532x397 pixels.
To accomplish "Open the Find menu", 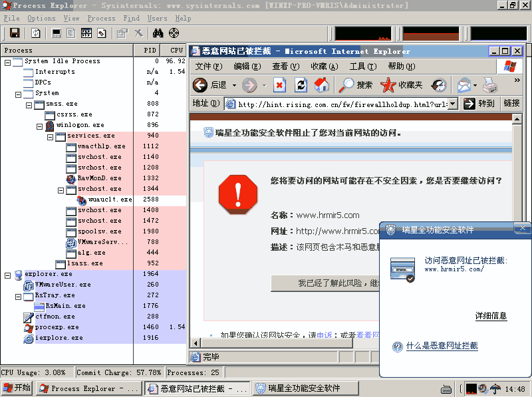I will (x=131, y=19).
